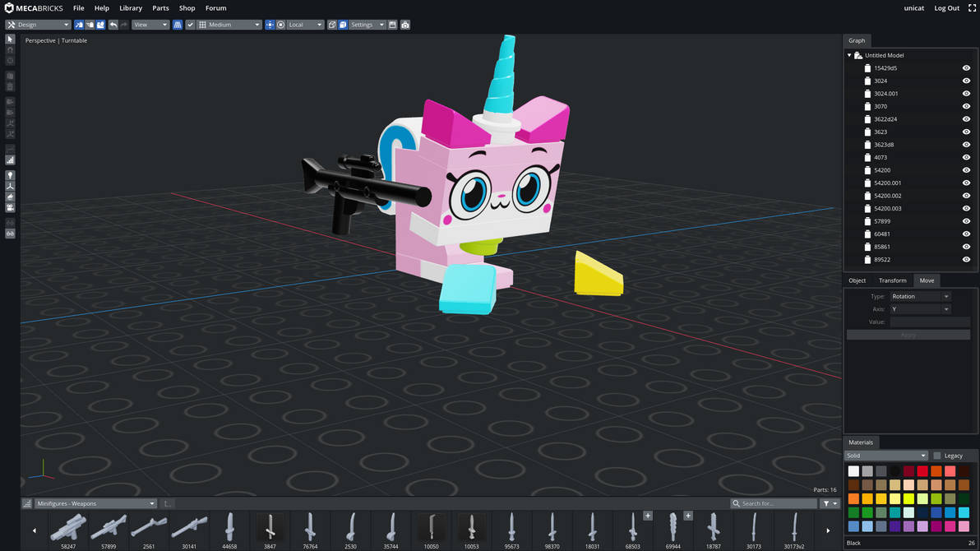
Task: Click the weapon thumbnail for part 58247
Action: pos(67,529)
